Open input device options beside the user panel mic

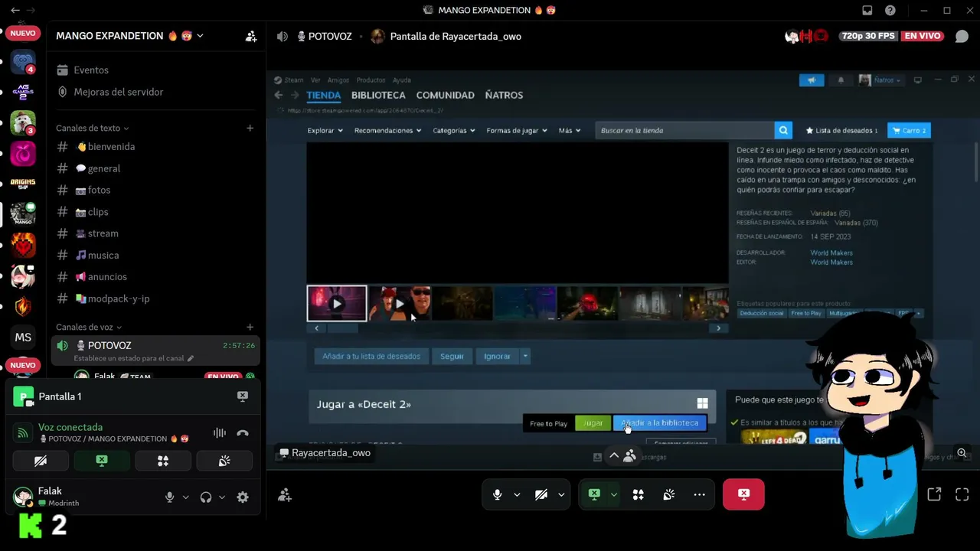click(x=185, y=497)
